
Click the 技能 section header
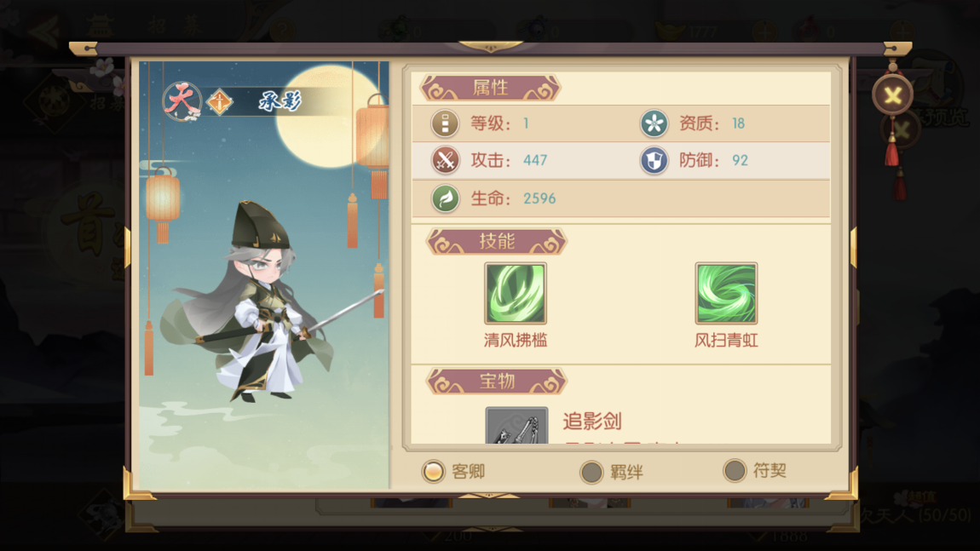(497, 241)
